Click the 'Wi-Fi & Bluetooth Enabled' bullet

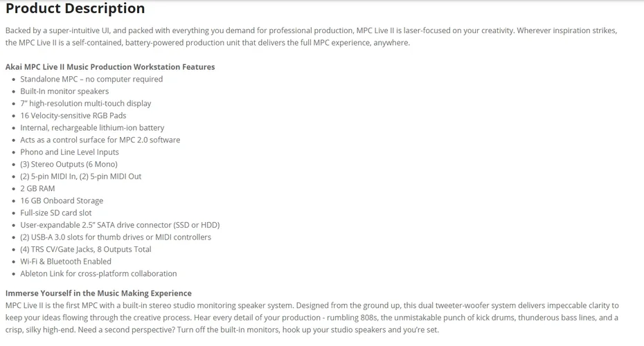pos(66,262)
